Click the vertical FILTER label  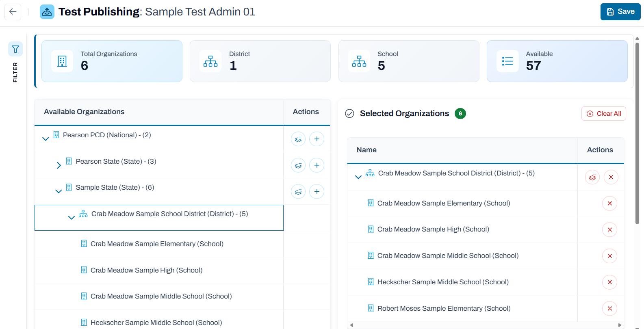(x=15, y=72)
